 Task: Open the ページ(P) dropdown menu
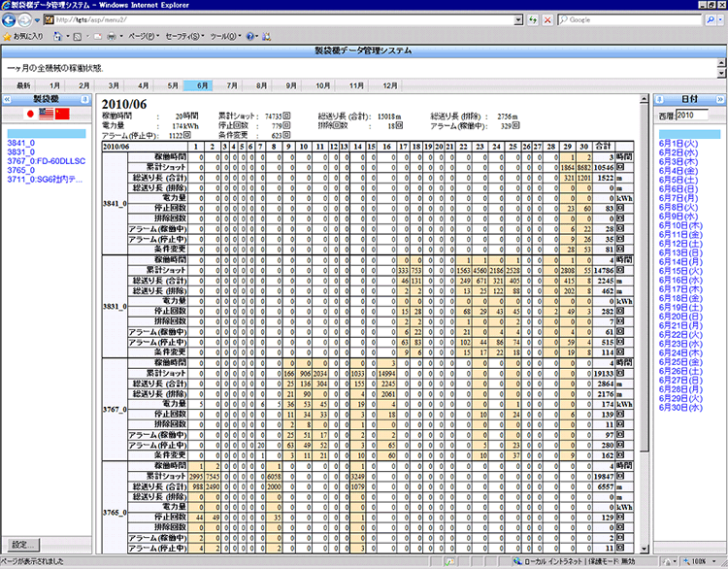143,36
